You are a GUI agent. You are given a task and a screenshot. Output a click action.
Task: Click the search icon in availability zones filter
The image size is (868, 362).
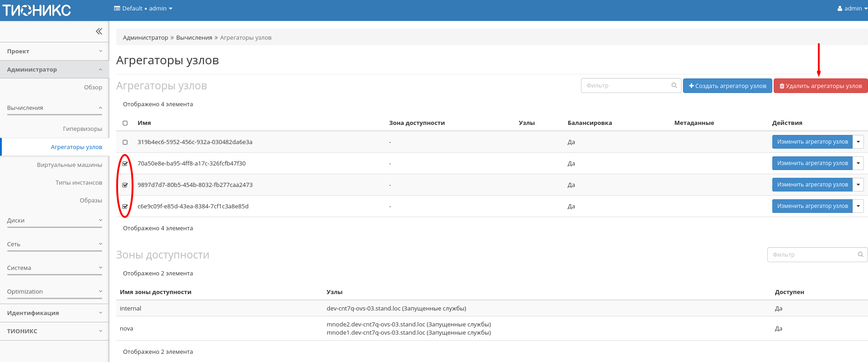click(x=860, y=254)
